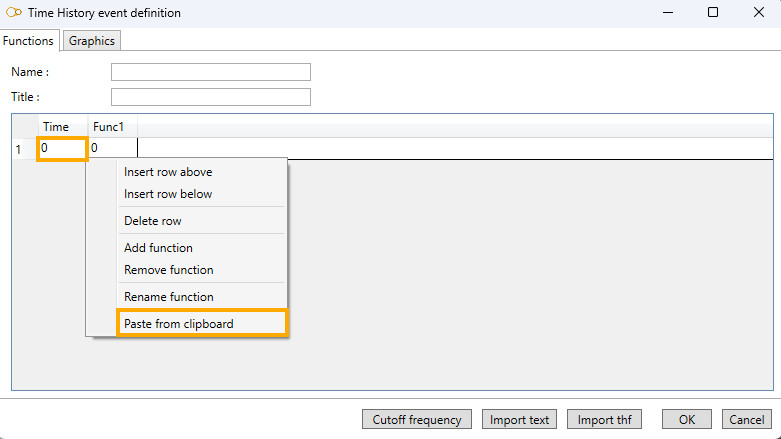This screenshot has height=439, width=781.
Task: Pick Remove function from context menu
Action: click(168, 270)
